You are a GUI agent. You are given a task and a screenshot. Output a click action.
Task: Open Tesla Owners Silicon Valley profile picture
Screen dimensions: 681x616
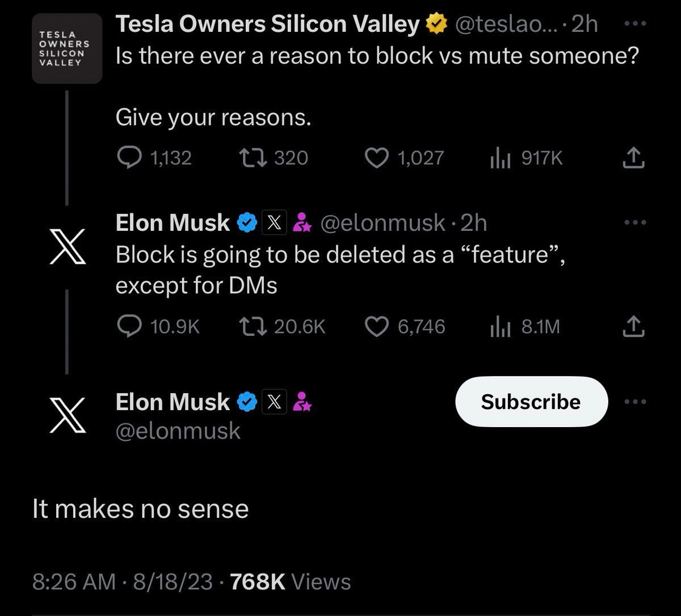click(67, 49)
